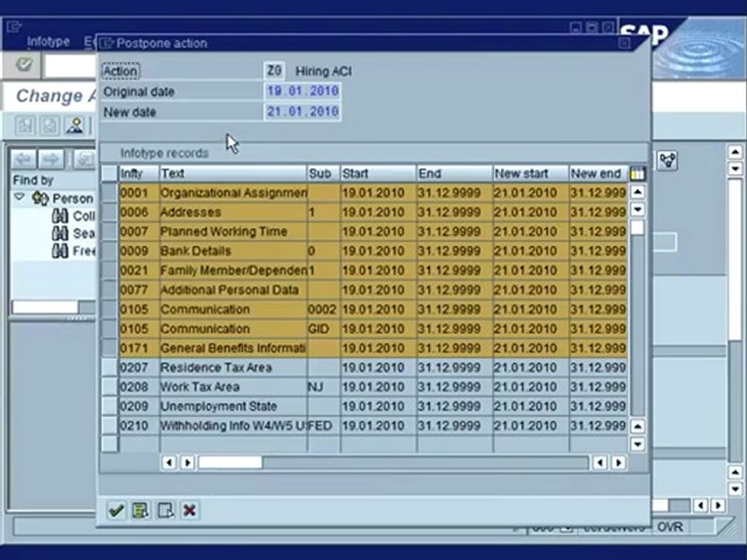The image size is (747, 560).
Task: Click the table select-all corner box
Action: 110,173
